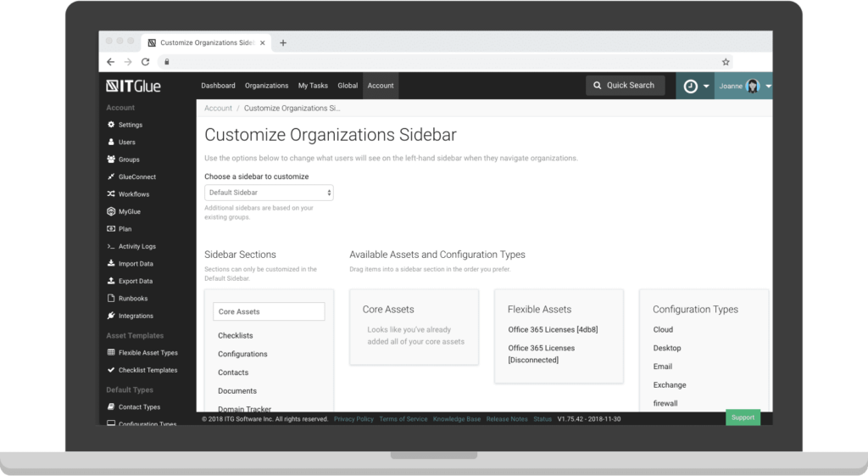Screen dimensions: 868x476
Task: Select the firewall configuration type
Action: coord(665,403)
